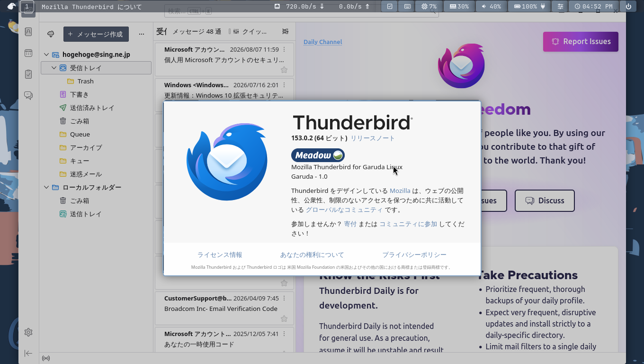Open the プライバシーポリシー link
Viewport: 644px width, 364px height.
414,255
